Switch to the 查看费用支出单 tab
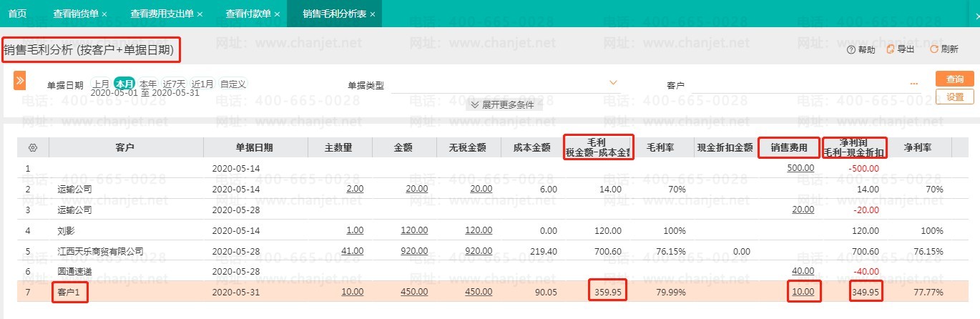The height and width of the screenshot is (319, 980). click(162, 14)
